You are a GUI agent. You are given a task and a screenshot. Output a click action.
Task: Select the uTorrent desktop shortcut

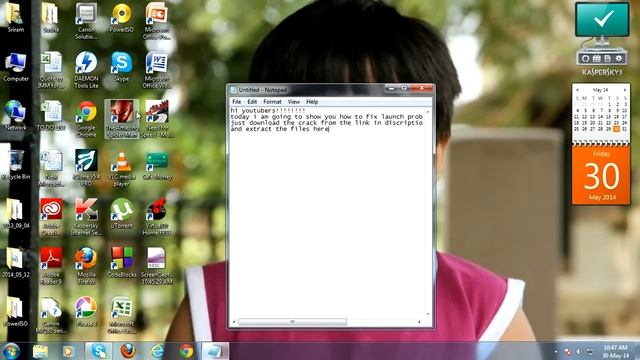[121, 213]
